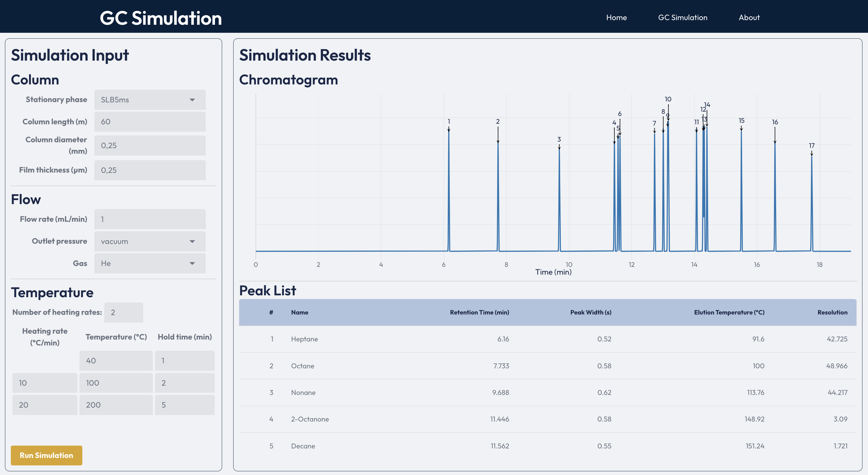Expand the Gas selection dropdown

(149, 263)
